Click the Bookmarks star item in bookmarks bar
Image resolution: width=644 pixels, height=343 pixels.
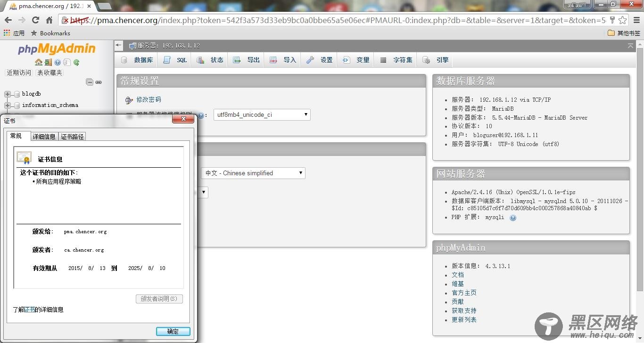coord(50,33)
